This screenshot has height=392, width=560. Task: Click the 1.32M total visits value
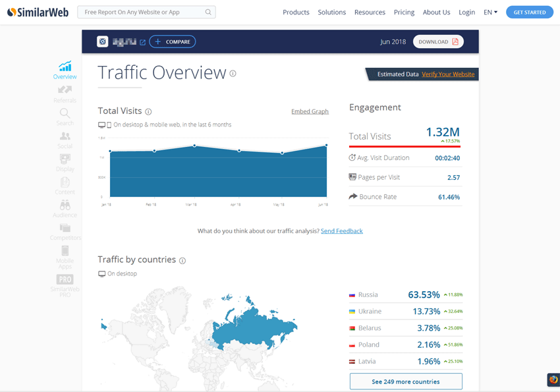click(443, 132)
